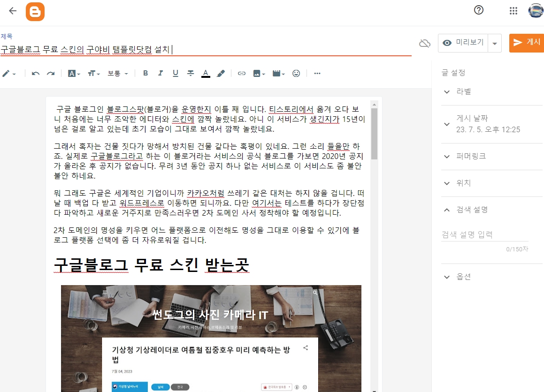The width and height of the screenshot is (544, 392).
Task: Click the paragraph starting '그래서 혹자는'
Action: (207, 161)
